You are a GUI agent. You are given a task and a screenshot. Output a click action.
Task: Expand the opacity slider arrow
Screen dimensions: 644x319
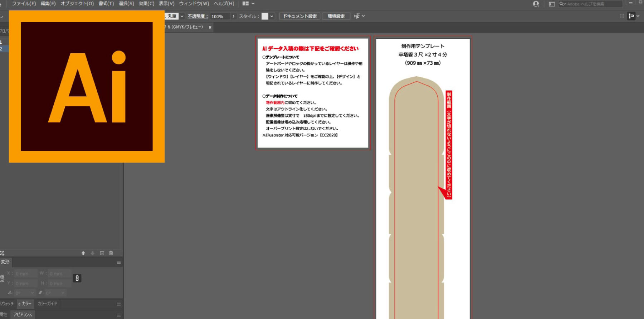click(234, 16)
